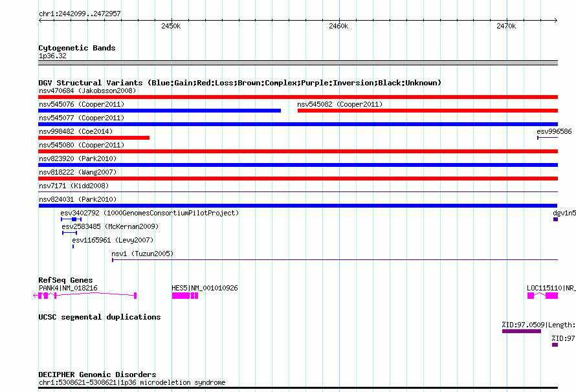Select the first Park2010 blue bar nsv823920

(x=298, y=165)
